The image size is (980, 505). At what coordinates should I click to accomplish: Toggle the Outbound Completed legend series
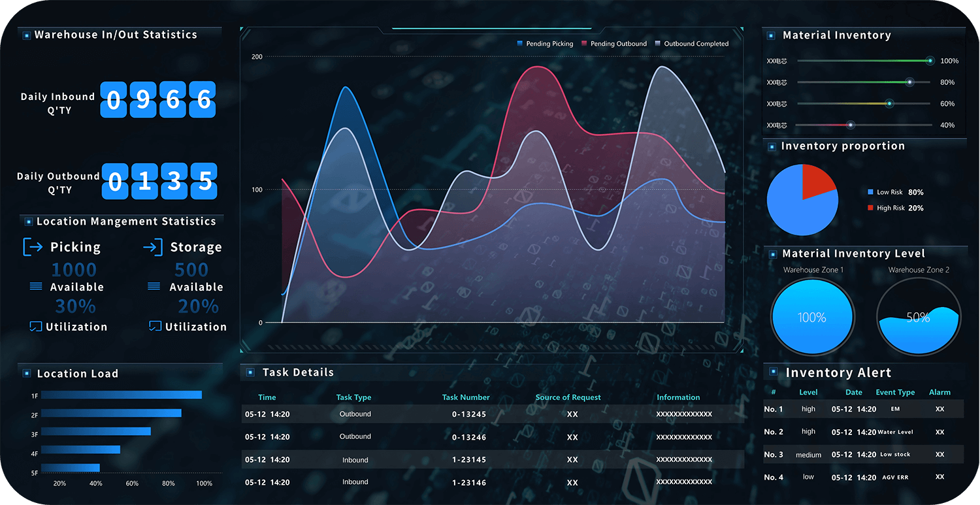[x=691, y=44]
